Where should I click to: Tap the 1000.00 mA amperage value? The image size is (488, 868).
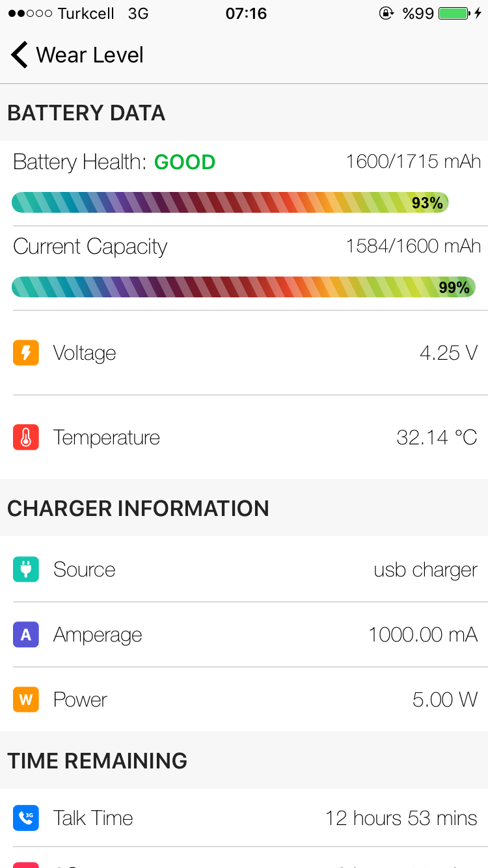[423, 634]
